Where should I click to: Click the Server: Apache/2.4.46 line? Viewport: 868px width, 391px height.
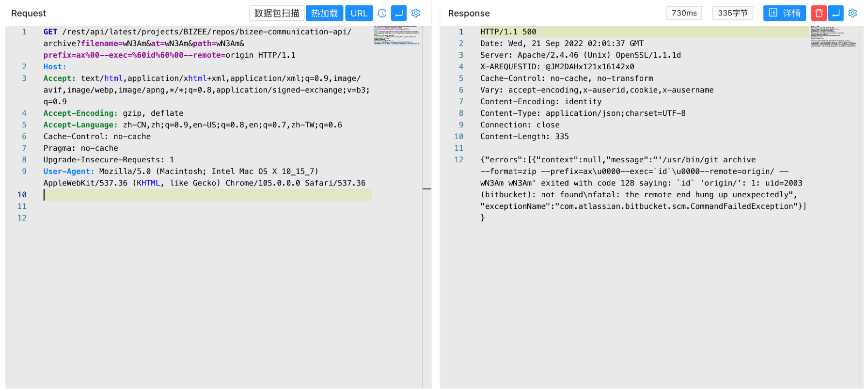[581, 55]
